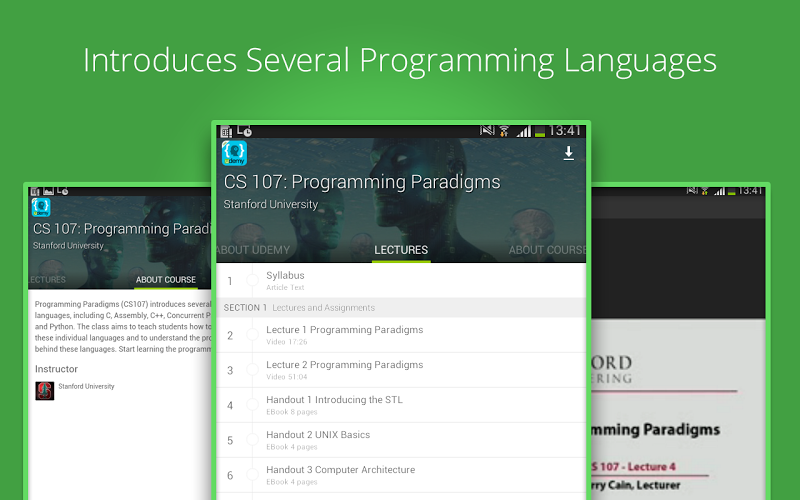Mark Handout 3 progress circle
Screen dimensions: 800x500
253,474
